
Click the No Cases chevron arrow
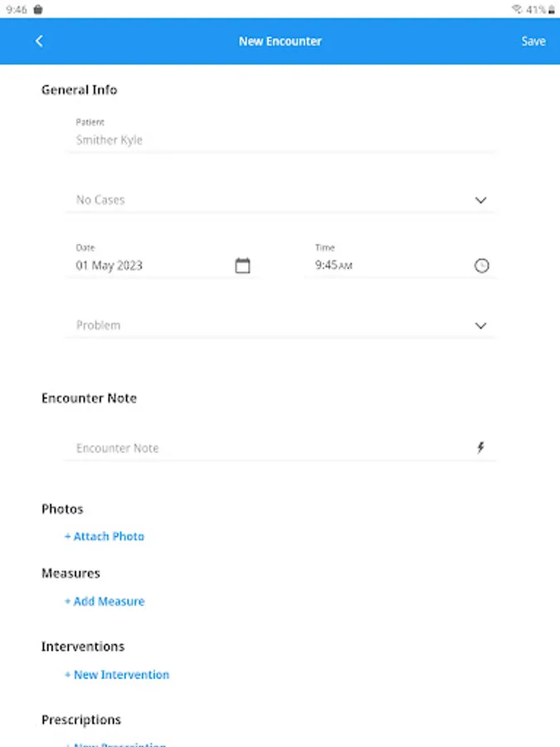(x=480, y=200)
